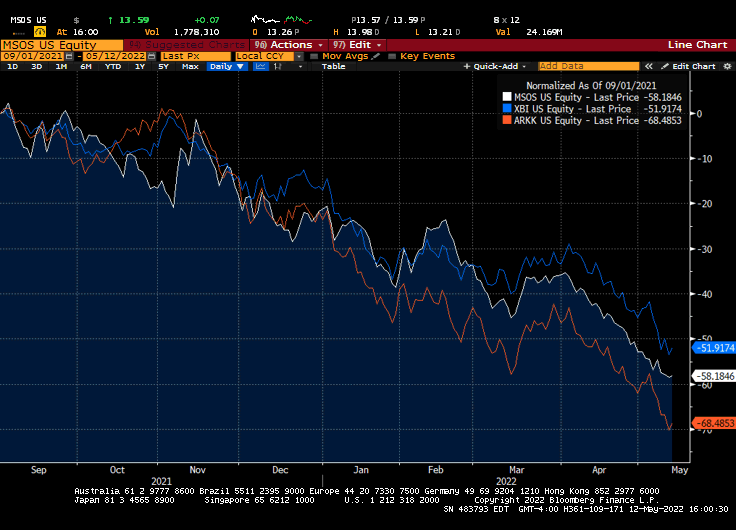Click the MSOS US ticker in header

point(28,20)
